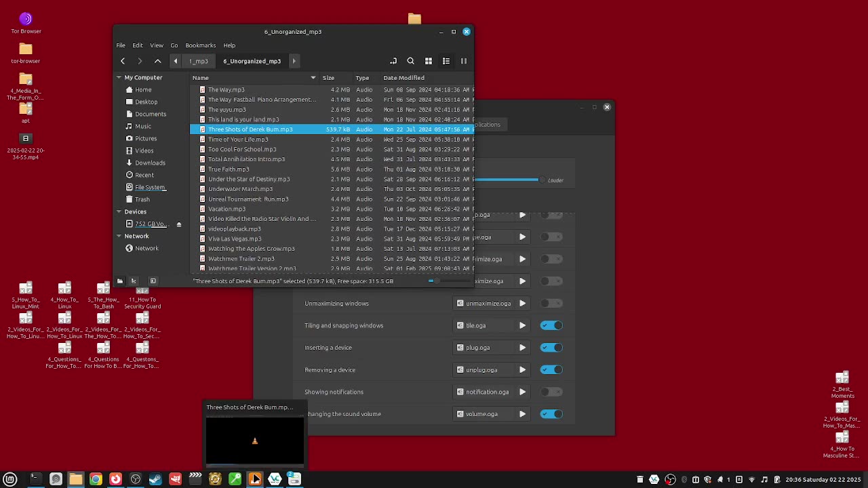Play the plug.oga sound
Viewport: 868px width, 488px height.
(x=522, y=348)
